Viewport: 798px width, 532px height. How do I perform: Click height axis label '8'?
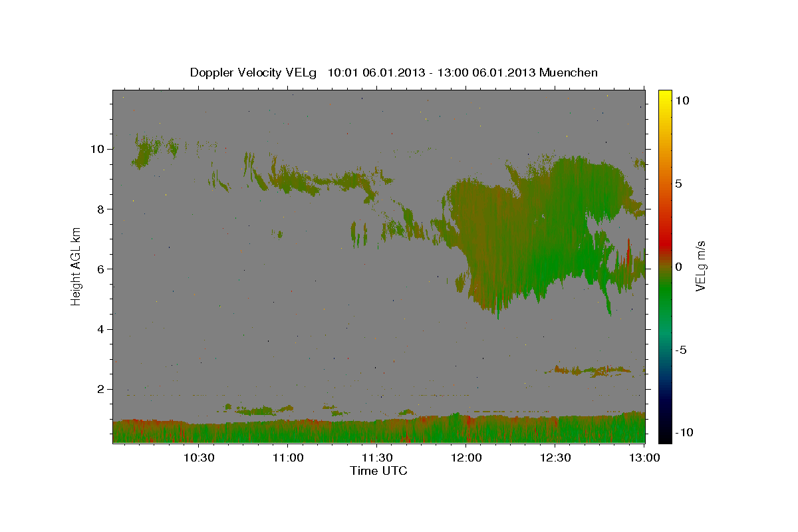tap(102, 209)
